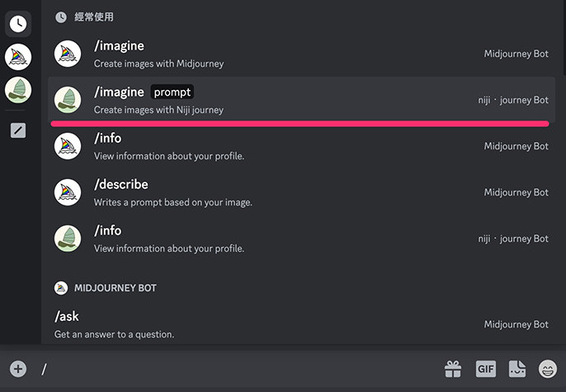The width and height of the screenshot is (566, 392).
Task: Click the plus attachment button
Action: pyautogui.click(x=18, y=369)
